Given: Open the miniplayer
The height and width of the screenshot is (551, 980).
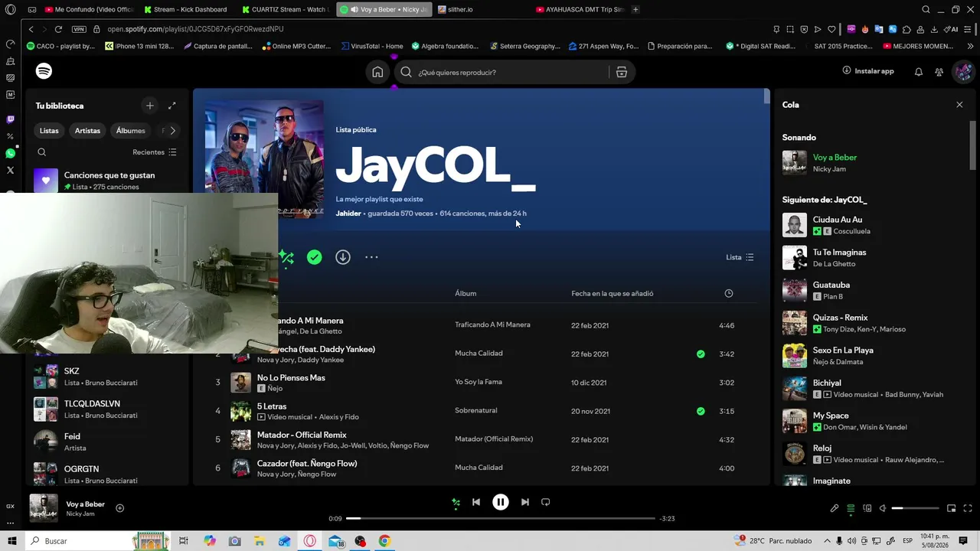Looking at the screenshot, I should (952, 508).
